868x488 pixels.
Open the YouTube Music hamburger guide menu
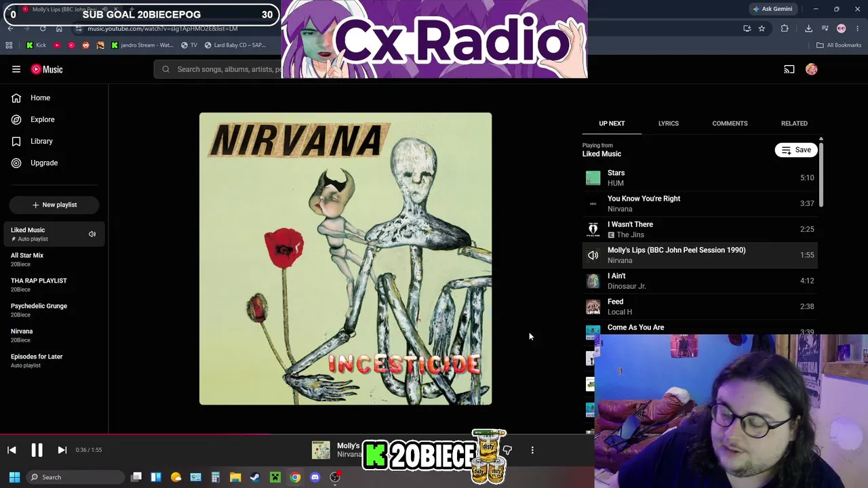point(16,69)
